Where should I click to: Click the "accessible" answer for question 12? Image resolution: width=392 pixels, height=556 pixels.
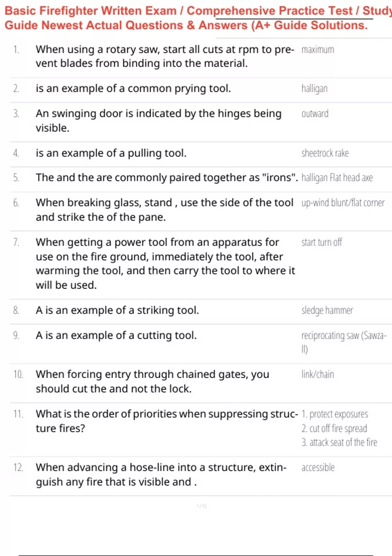tap(318, 468)
